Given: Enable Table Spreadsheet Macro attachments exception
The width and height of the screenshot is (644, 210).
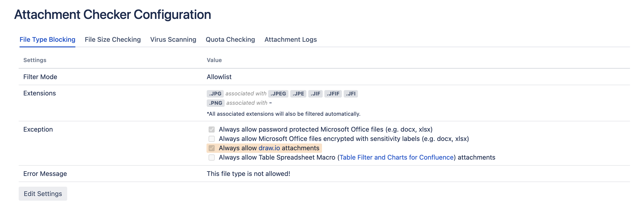Looking at the screenshot, I should (x=211, y=157).
